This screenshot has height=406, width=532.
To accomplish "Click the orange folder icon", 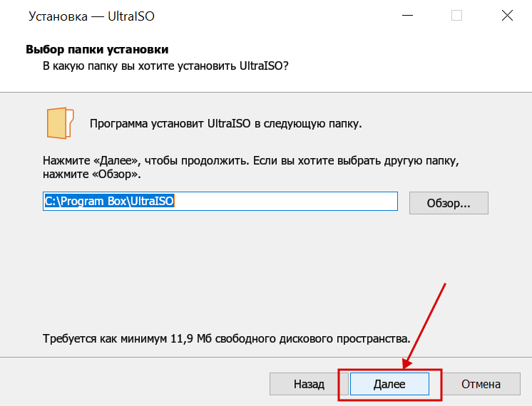I will click(x=60, y=123).
